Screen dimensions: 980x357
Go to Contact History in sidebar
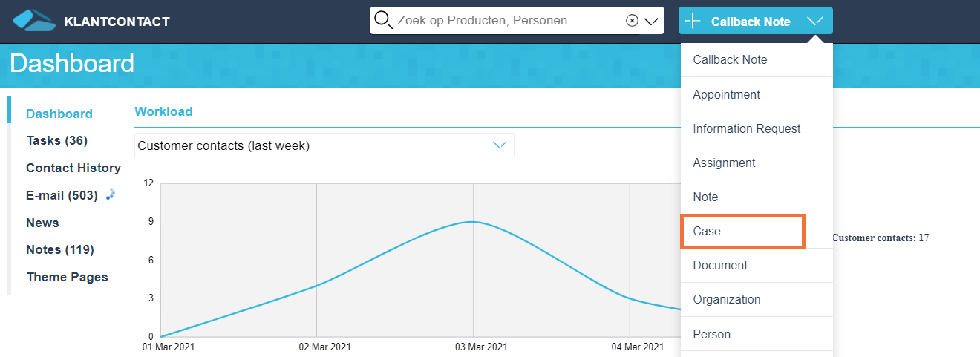tap(73, 168)
